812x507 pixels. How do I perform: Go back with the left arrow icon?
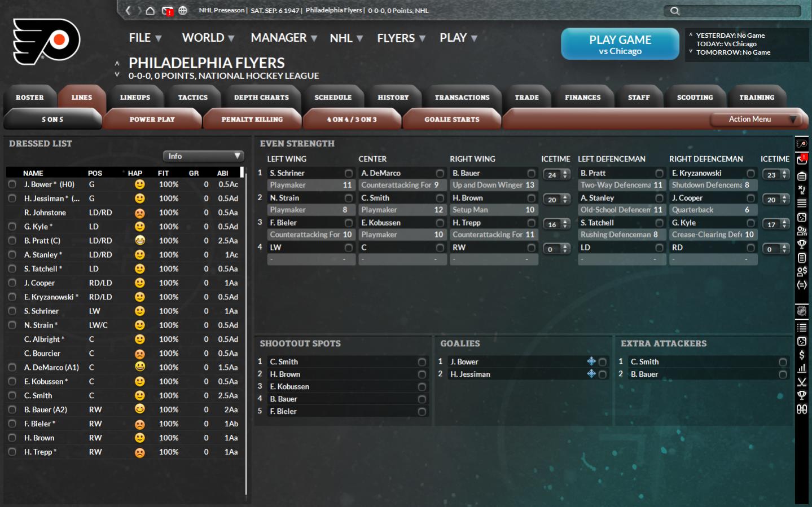(129, 11)
